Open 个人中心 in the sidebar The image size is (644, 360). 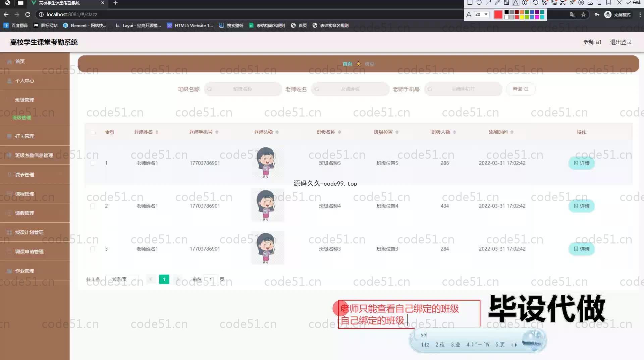click(35, 81)
